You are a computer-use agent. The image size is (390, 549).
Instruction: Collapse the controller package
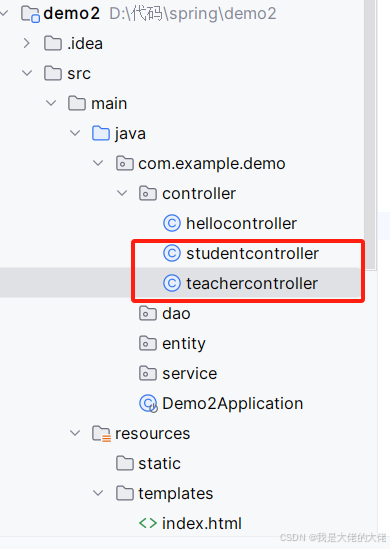click(122, 193)
